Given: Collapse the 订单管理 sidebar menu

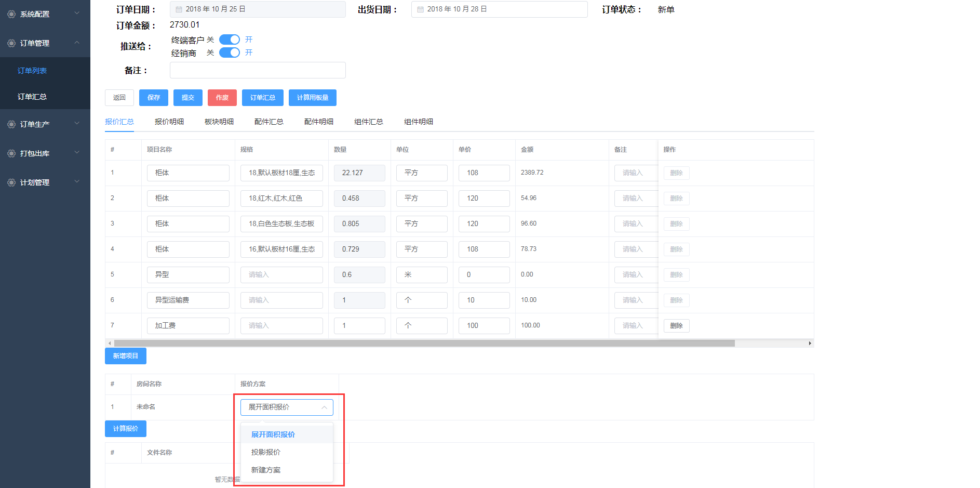Looking at the screenshot, I should (x=77, y=43).
